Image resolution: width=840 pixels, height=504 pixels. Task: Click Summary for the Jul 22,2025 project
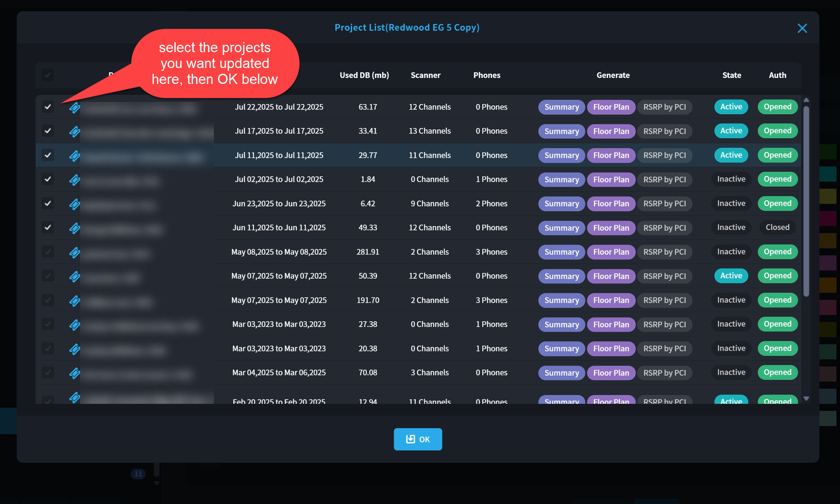pos(561,107)
